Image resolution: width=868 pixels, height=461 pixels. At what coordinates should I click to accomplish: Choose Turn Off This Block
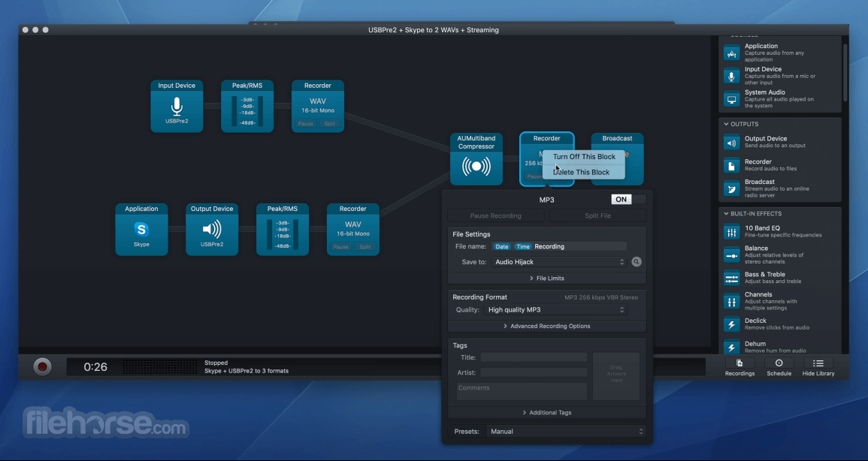click(584, 157)
